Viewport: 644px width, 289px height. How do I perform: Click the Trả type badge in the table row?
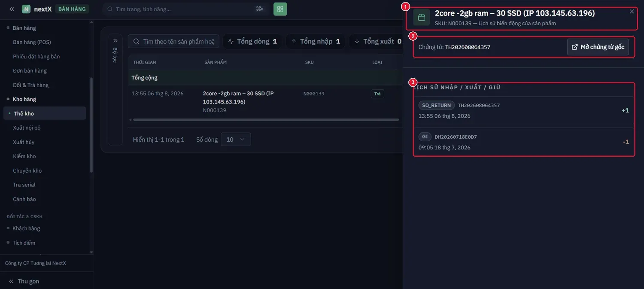(x=377, y=94)
